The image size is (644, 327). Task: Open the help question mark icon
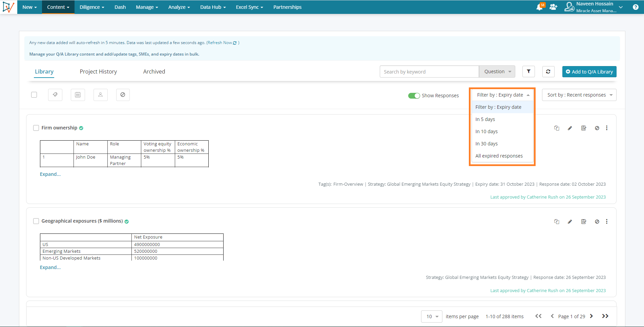click(x=636, y=7)
